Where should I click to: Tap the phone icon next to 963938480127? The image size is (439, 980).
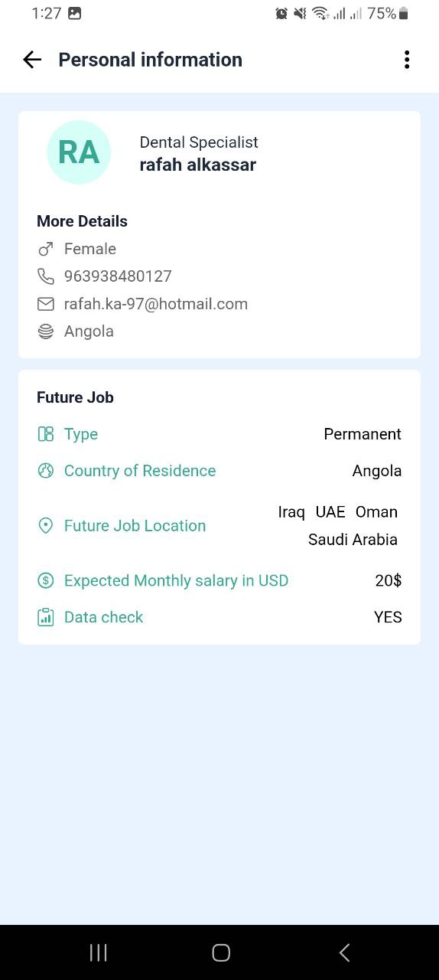click(x=46, y=276)
